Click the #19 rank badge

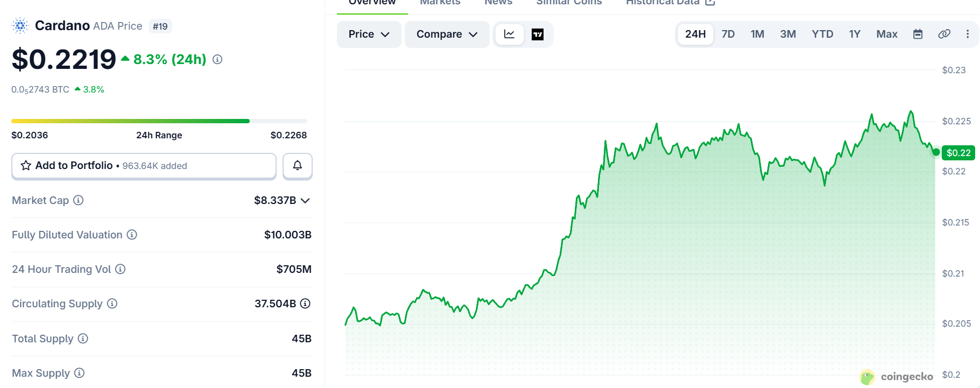pyautogui.click(x=160, y=26)
